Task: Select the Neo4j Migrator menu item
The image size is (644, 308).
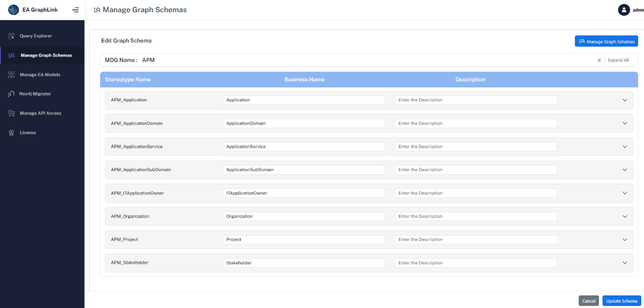Action: click(35, 94)
